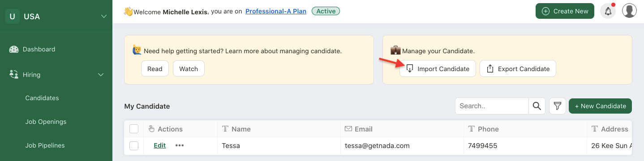This screenshot has width=644, height=161.
Task: Expand the USA workspace dropdown chevron
Action: (x=103, y=17)
